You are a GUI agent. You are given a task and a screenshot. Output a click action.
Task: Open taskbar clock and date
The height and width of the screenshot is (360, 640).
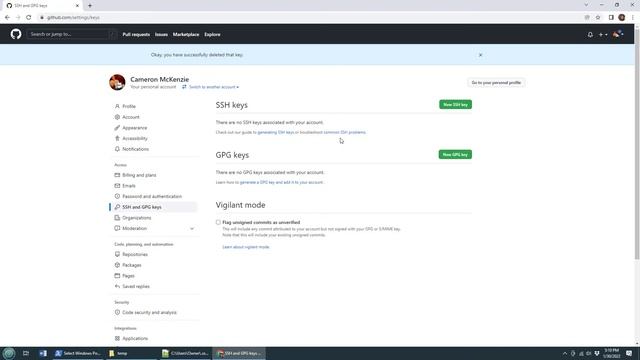[x=612, y=353]
